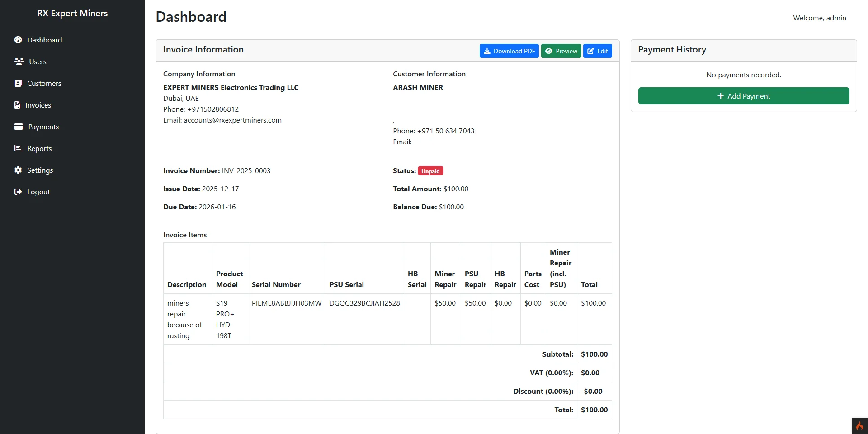Click the VAT (0.00%) $0.00 value
868x434 pixels.
590,373
